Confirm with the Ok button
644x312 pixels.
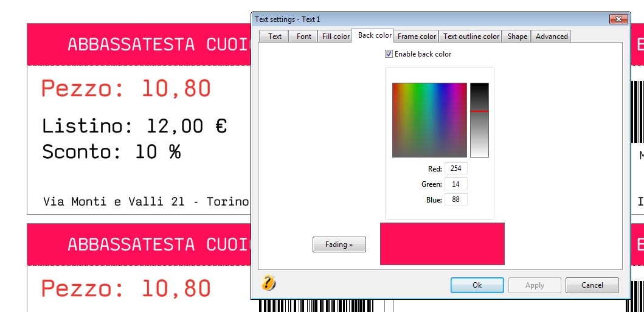477,285
